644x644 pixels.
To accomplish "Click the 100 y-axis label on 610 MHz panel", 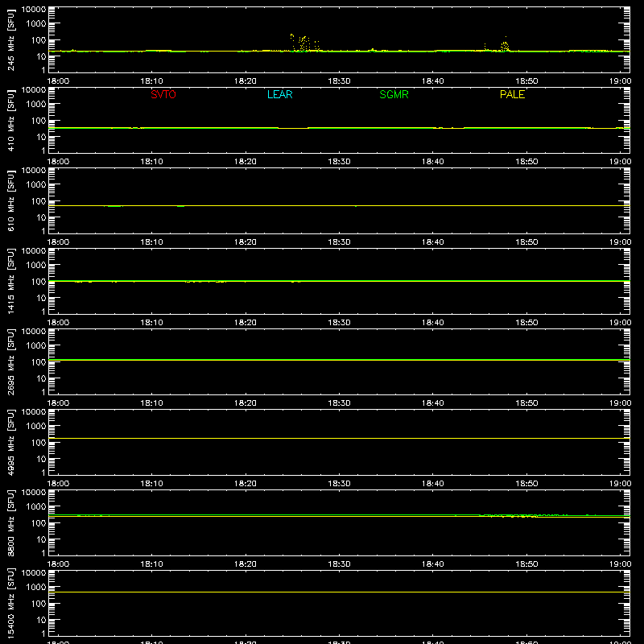I will [39, 200].
